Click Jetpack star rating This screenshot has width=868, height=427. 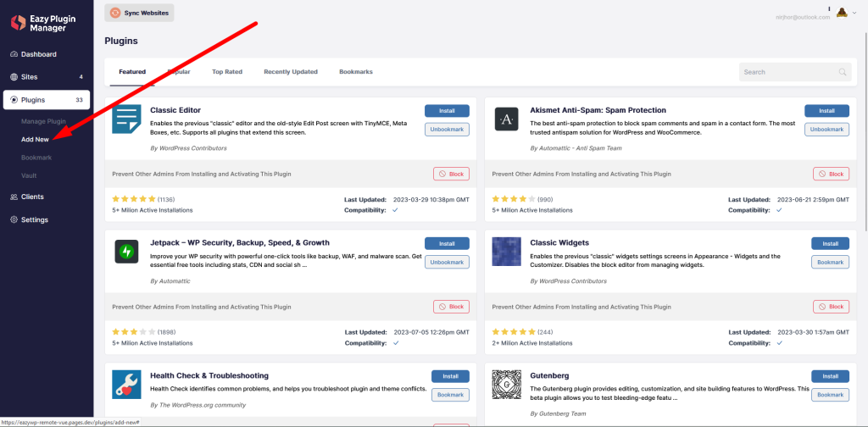point(134,332)
